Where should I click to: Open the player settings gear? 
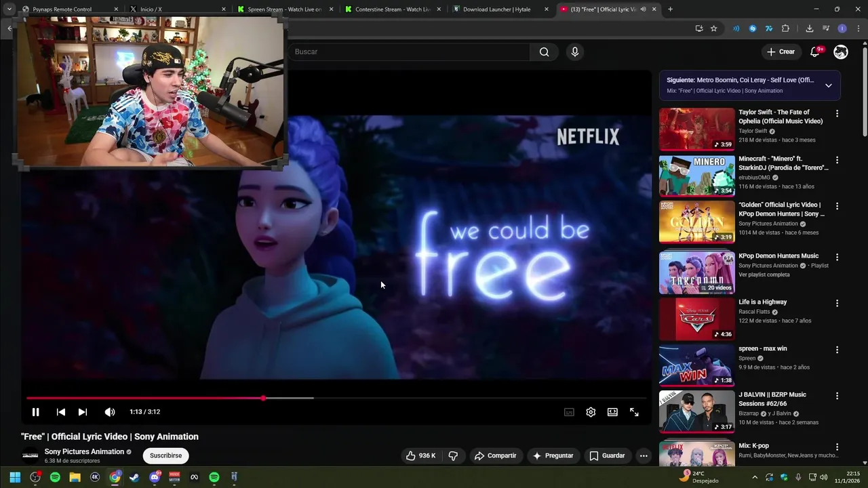591,412
